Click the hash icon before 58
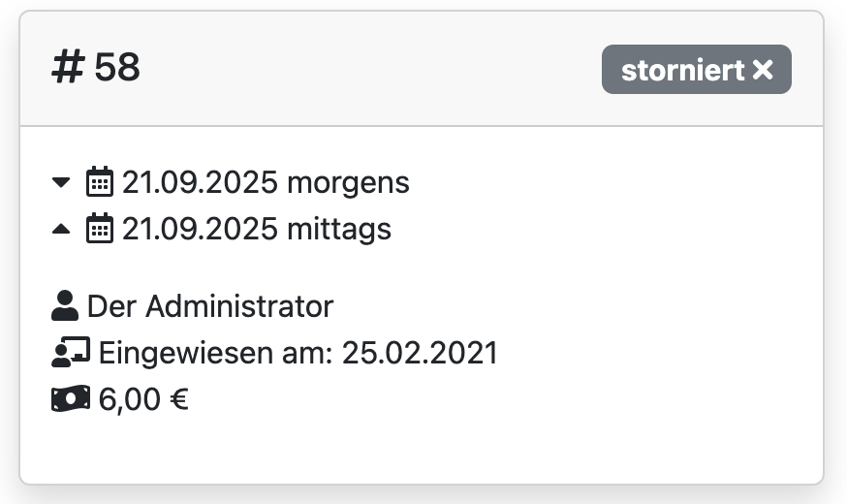Screen dimensions: 847x504 68,67
